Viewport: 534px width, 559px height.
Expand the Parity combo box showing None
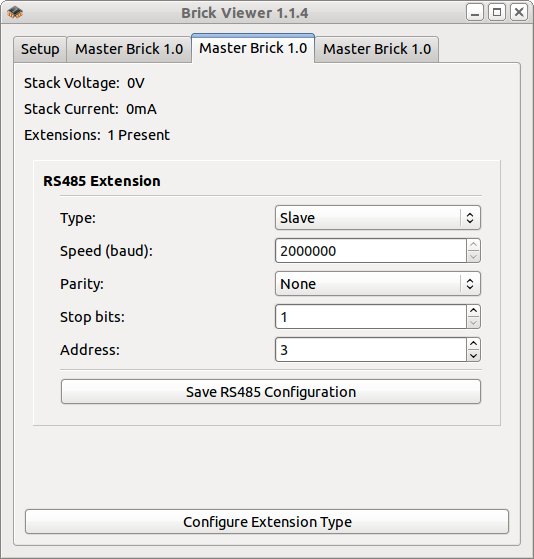(x=378, y=284)
